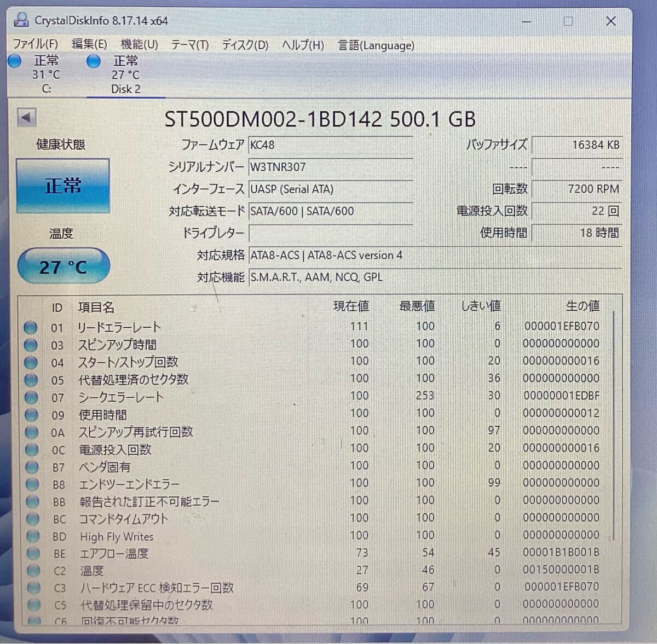The width and height of the screenshot is (657, 644).
Task: Open the ヘルプ(H) menu
Action: click(x=303, y=45)
